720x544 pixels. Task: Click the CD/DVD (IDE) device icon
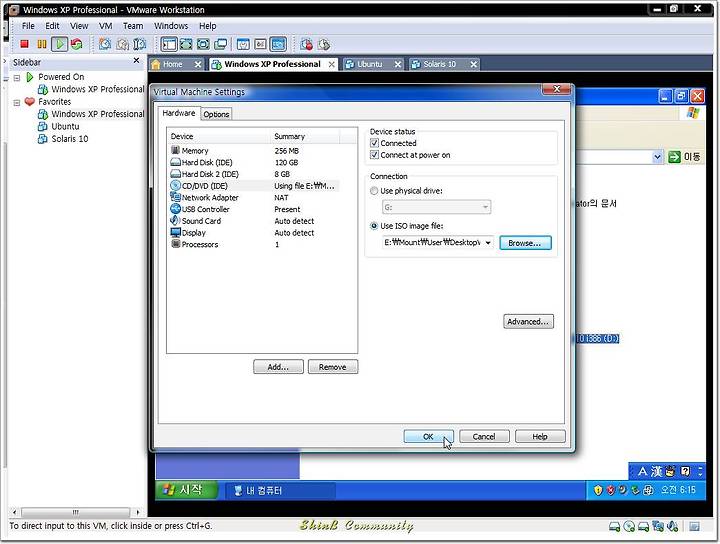tap(175, 185)
